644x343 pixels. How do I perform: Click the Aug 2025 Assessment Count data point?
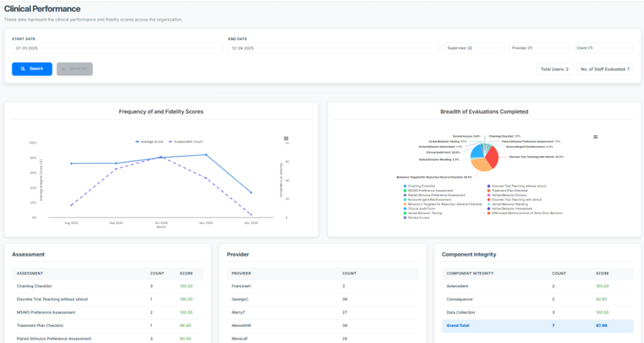[72, 205]
